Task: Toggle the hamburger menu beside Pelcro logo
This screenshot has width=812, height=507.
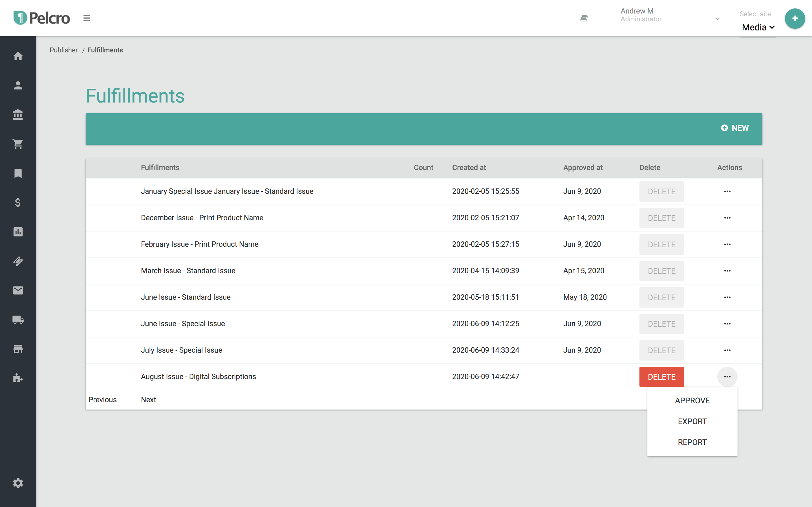Action: point(87,18)
